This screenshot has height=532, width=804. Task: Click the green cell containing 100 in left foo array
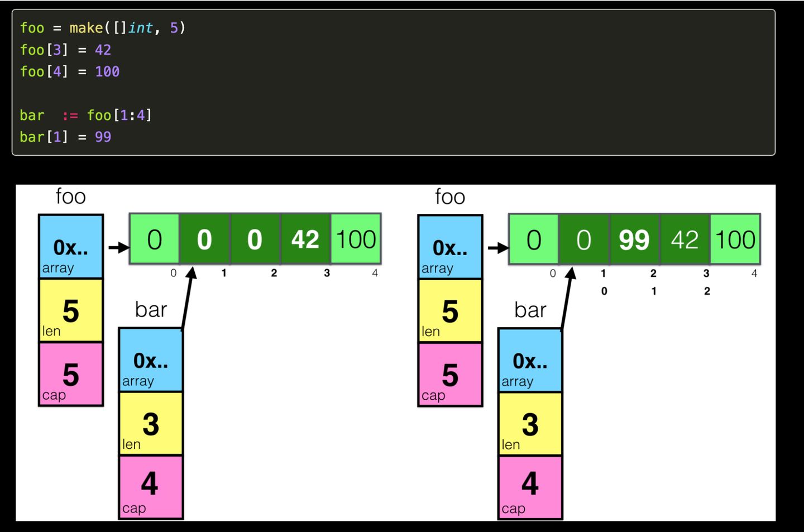(356, 239)
